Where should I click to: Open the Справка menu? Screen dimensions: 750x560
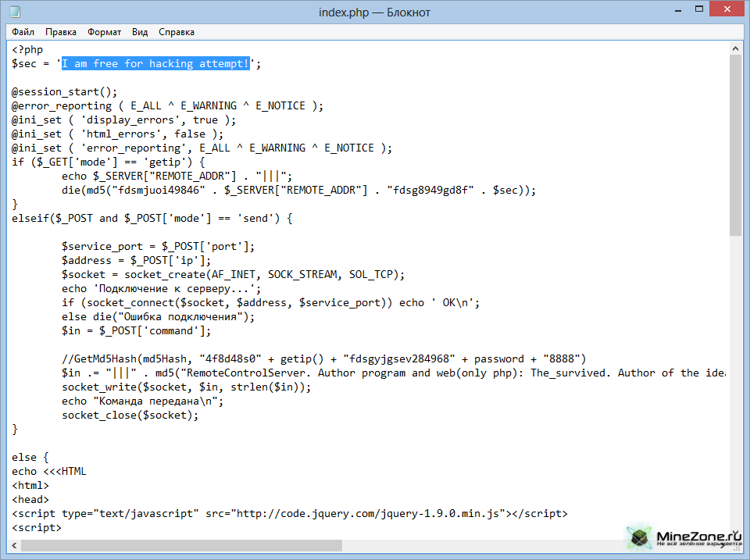[x=177, y=32]
